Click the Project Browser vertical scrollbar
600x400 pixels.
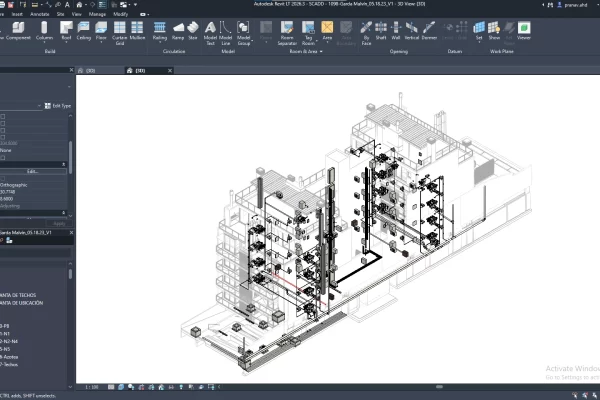pyautogui.click(x=70, y=274)
